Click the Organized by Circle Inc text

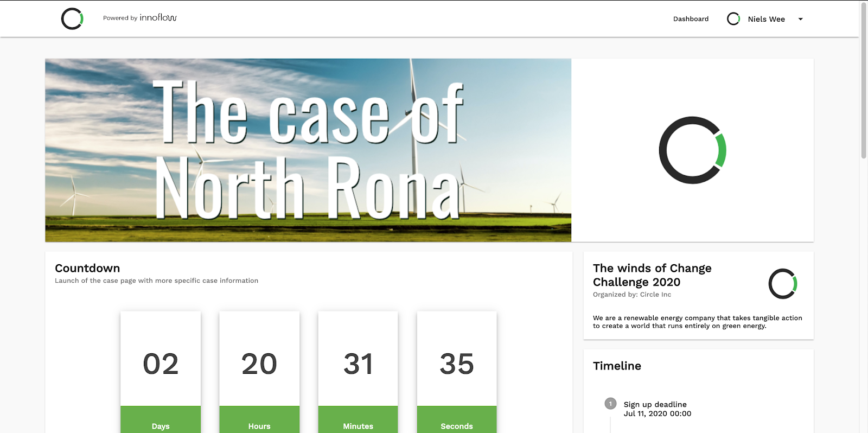coord(632,295)
